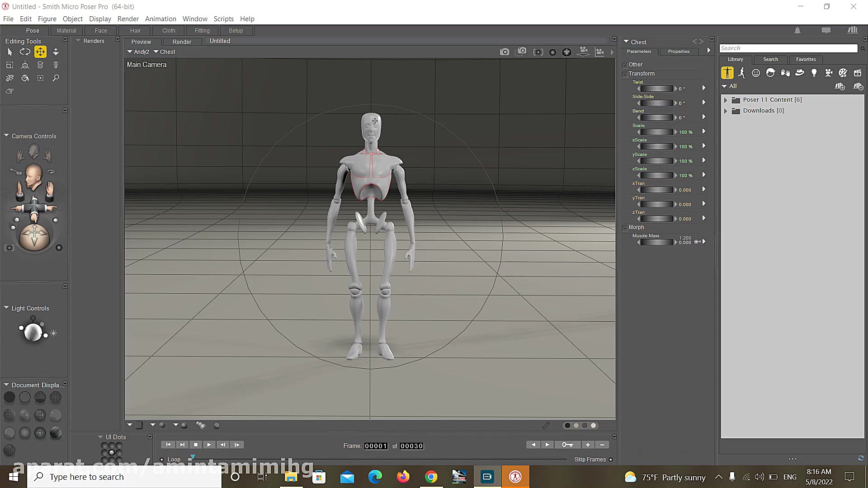Select the highlighted Translate/Pull tool
Screen dimensions: 868x488
40,52
